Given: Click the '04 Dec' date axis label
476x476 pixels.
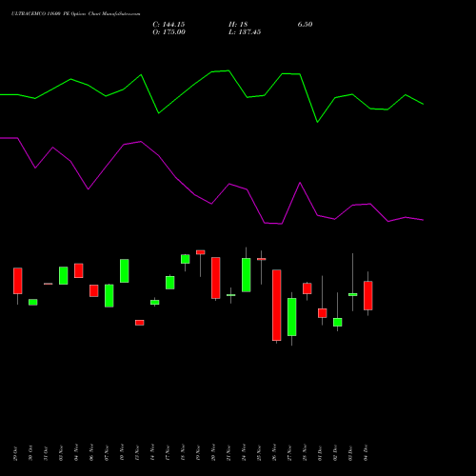Looking at the screenshot, I should pos(366,453).
